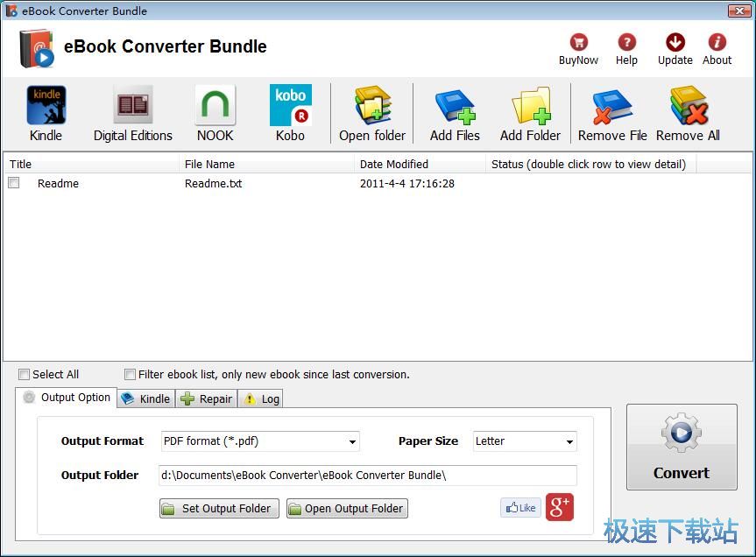Open the Digital Editions library
Screen dimensions: 756x557
(x=132, y=104)
